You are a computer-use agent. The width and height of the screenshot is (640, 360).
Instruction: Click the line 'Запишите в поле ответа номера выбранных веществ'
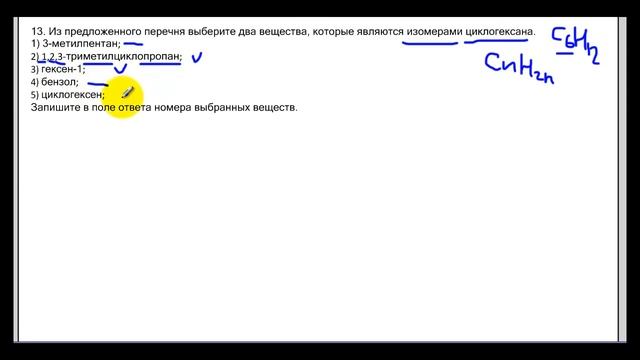click(164, 107)
